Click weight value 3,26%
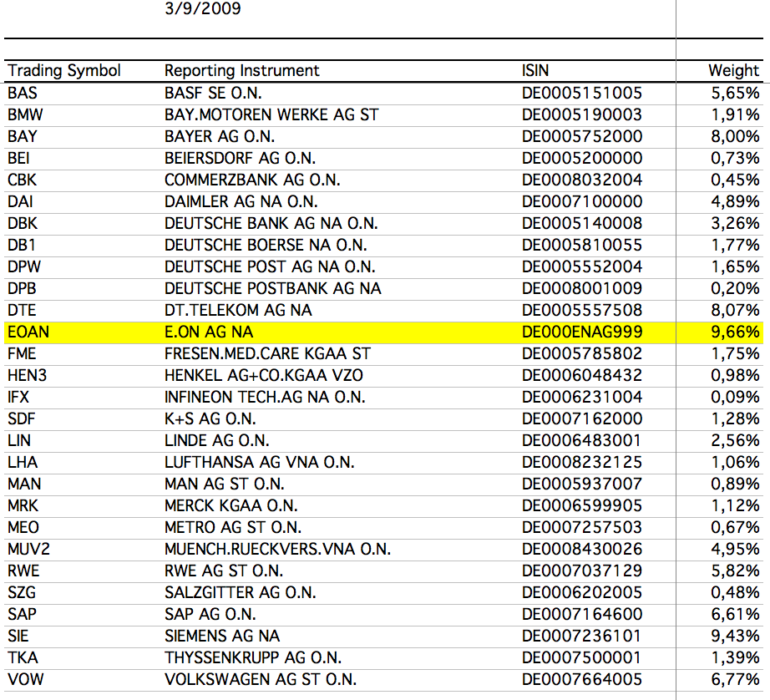 pyautogui.click(x=735, y=224)
